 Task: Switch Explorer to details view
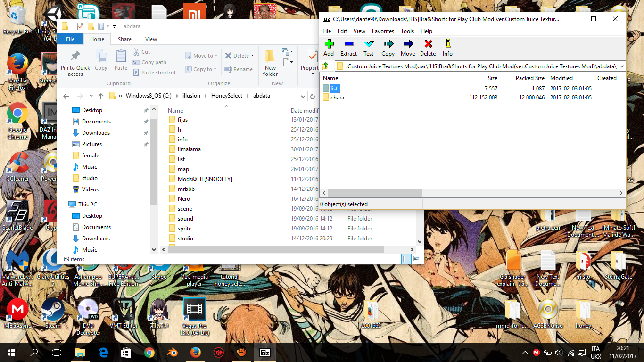[406, 259]
